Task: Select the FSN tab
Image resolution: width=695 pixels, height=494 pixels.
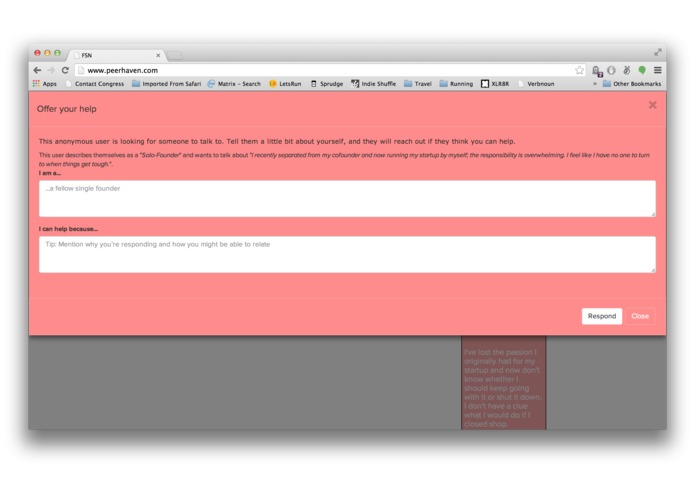Action: 116,55
